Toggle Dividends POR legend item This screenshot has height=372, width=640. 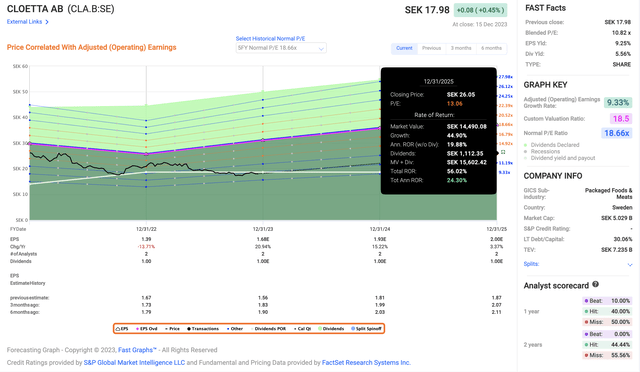click(269, 329)
